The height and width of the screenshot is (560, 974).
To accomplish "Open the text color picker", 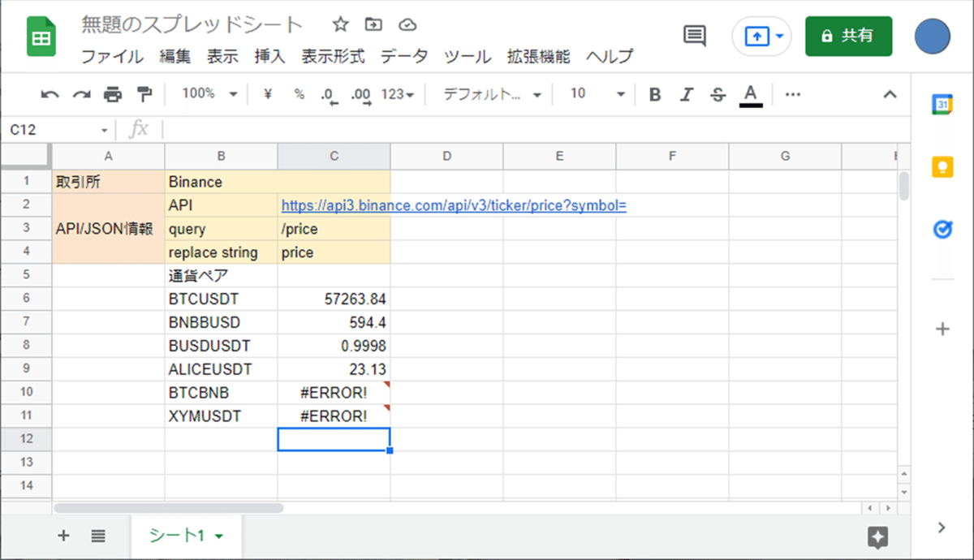I will (x=751, y=95).
